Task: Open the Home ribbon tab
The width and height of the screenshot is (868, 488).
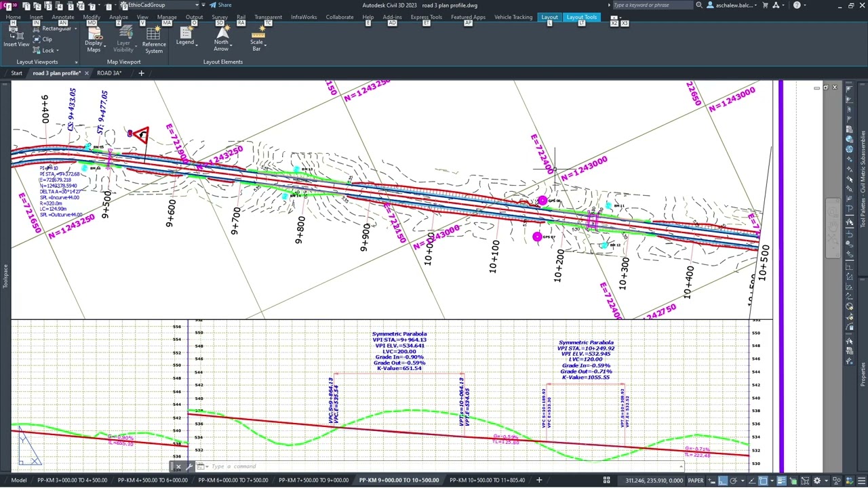Action: point(13,17)
